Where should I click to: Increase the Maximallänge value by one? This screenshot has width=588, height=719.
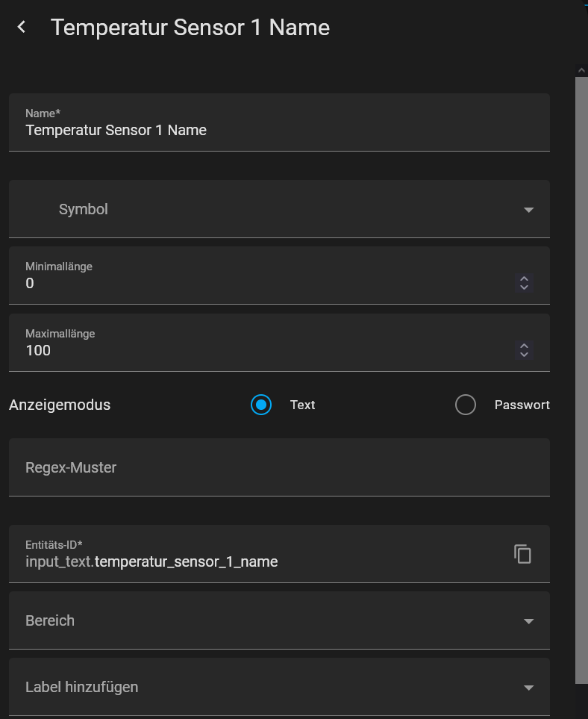525,346
